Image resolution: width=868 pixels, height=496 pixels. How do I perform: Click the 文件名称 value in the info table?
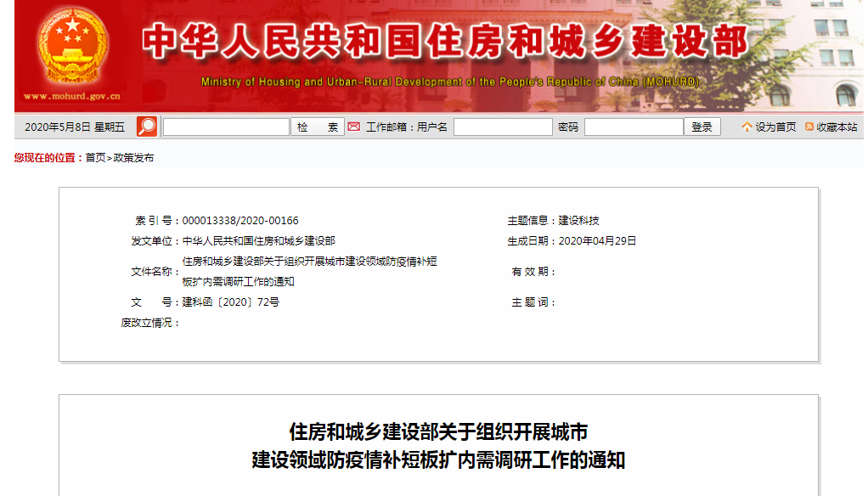point(309,271)
